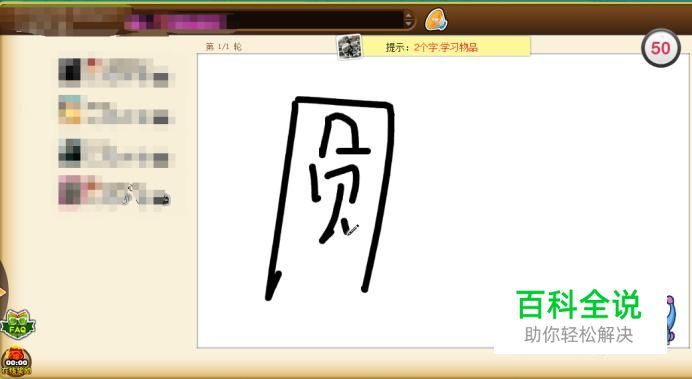This screenshot has width=692, height=379.
Task: Select the fourth player in the list
Action: [114, 191]
